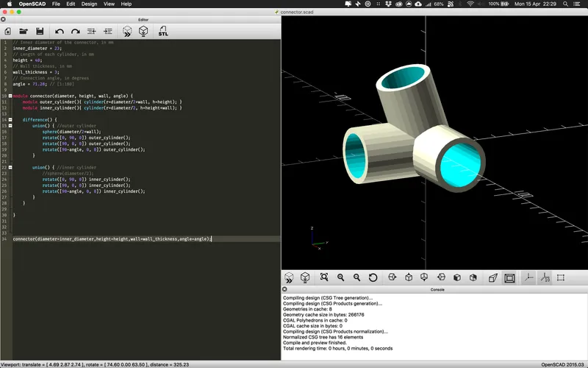Open the File menu
The image size is (588, 368).
[x=56, y=4]
